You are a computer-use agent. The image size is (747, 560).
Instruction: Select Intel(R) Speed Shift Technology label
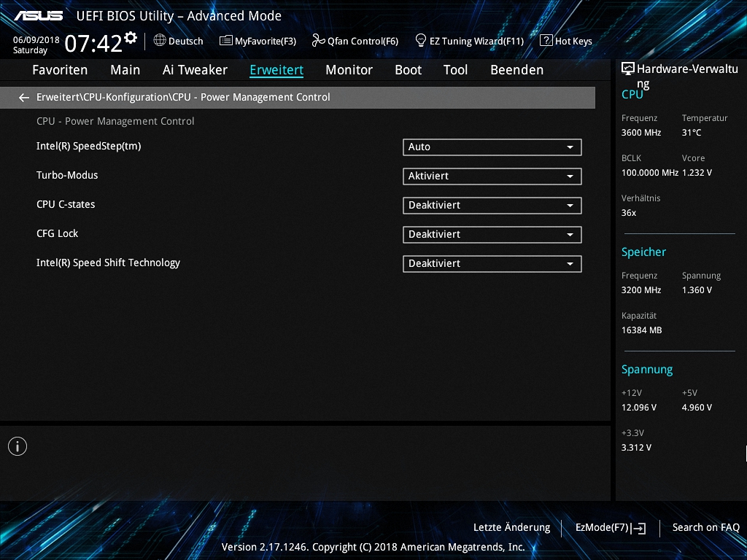point(108,262)
